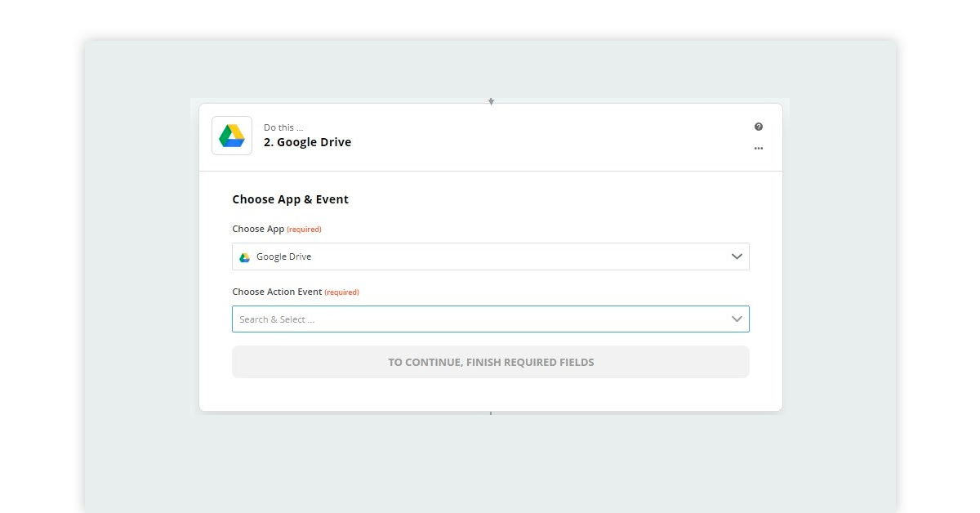Click the small Google Drive icon in Choose App field
The height and width of the screenshot is (513, 980).
[244, 256]
